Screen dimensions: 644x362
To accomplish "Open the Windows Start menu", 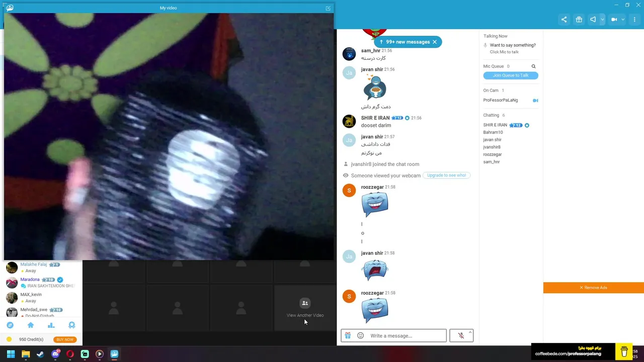I will [11, 354].
